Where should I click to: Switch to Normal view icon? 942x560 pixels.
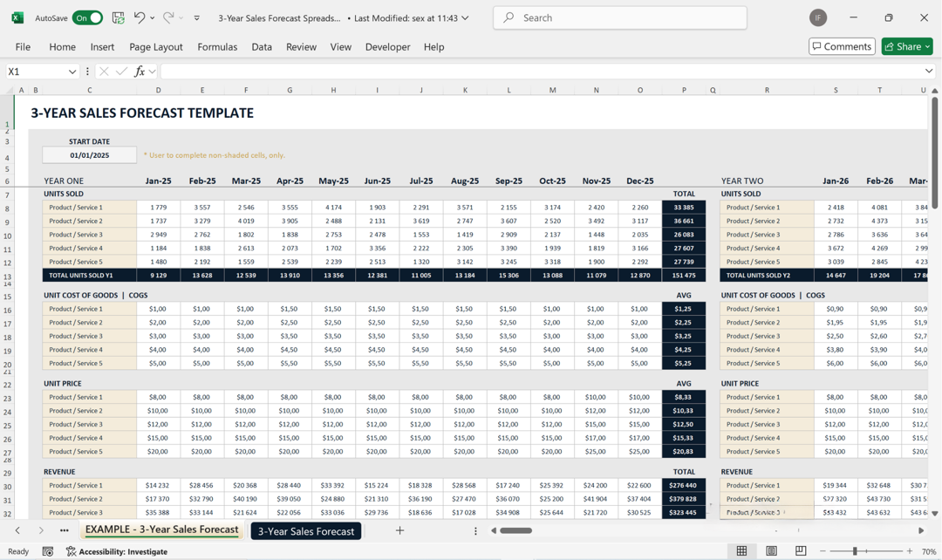click(742, 551)
